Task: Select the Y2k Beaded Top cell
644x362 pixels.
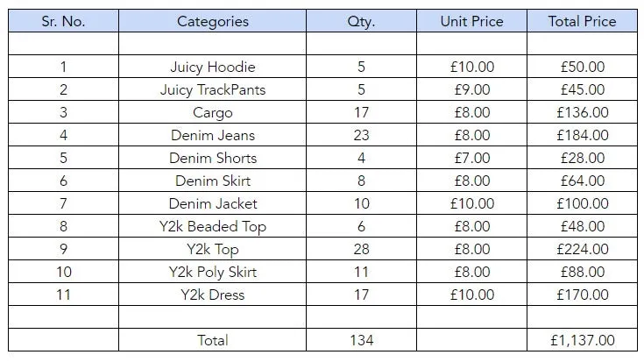Action: coord(212,226)
